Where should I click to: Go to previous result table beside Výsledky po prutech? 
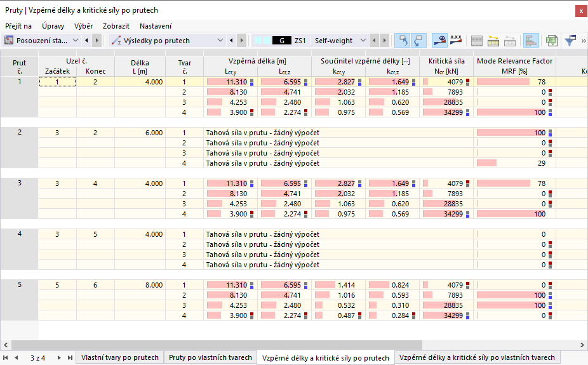(231, 41)
